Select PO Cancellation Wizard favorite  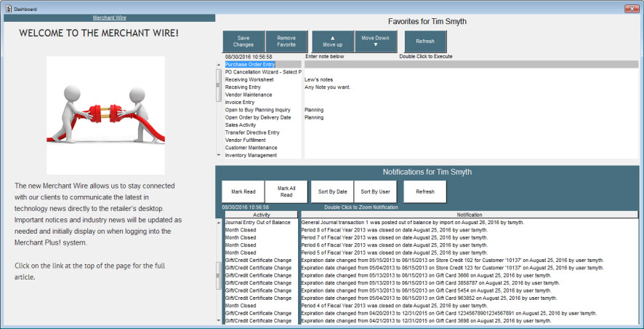pos(263,72)
